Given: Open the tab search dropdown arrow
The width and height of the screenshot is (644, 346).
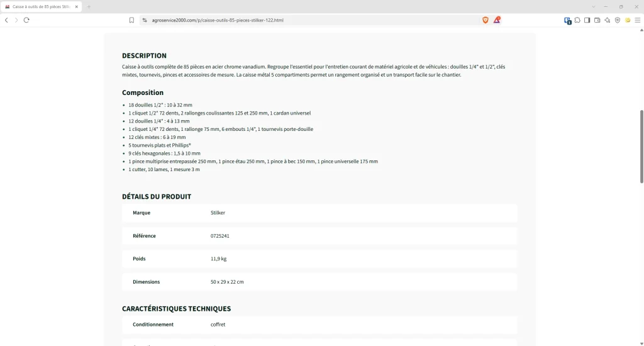Looking at the screenshot, I should point(594,6).
